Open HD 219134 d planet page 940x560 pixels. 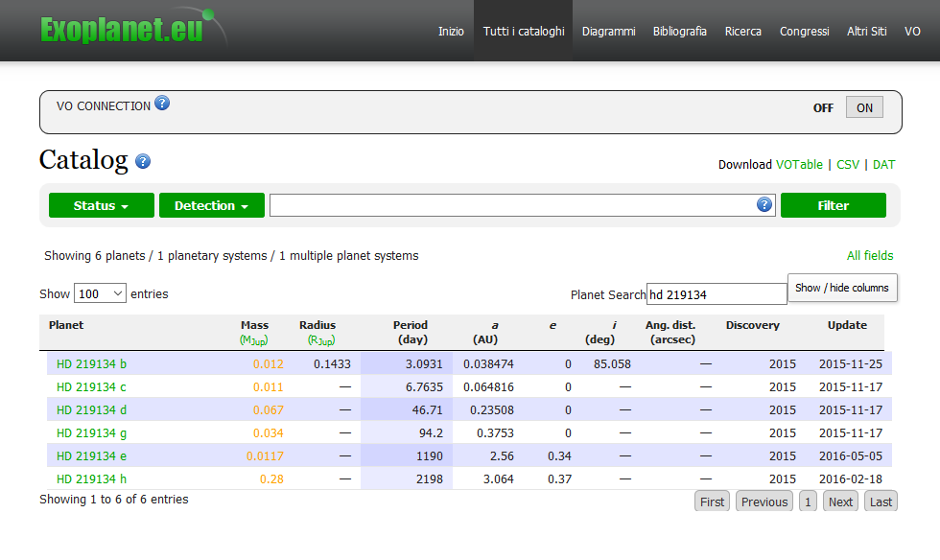pyautogui.click(x=91, y=410)
